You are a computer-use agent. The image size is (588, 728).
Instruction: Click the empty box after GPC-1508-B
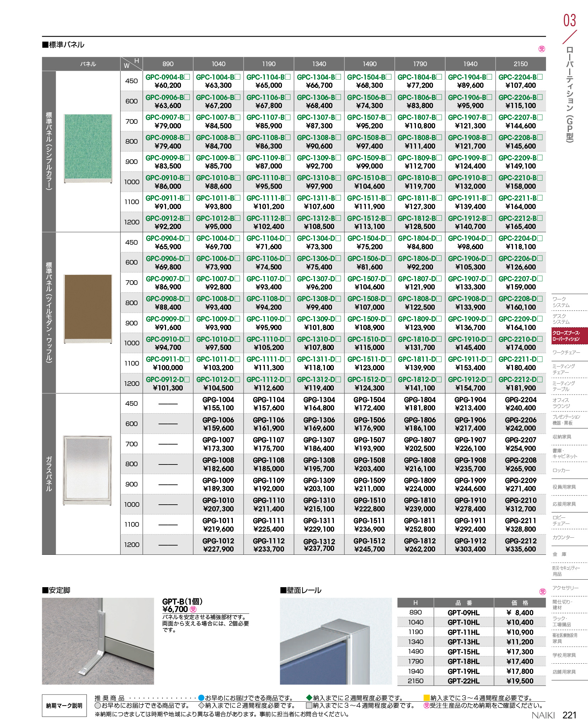point(389,137)
